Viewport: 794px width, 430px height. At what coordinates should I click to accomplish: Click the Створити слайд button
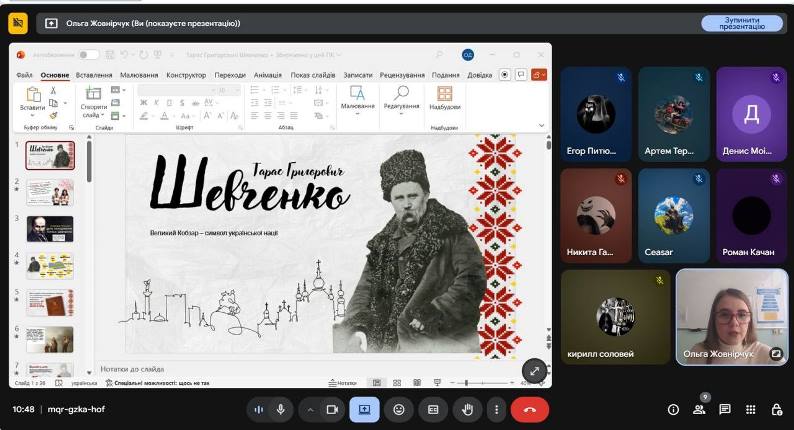click(x=94, y=103)
